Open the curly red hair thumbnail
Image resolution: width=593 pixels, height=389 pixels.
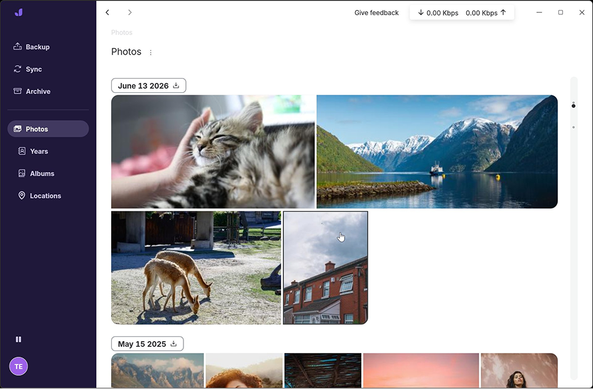pyautogui.click(x=244, y=370)
